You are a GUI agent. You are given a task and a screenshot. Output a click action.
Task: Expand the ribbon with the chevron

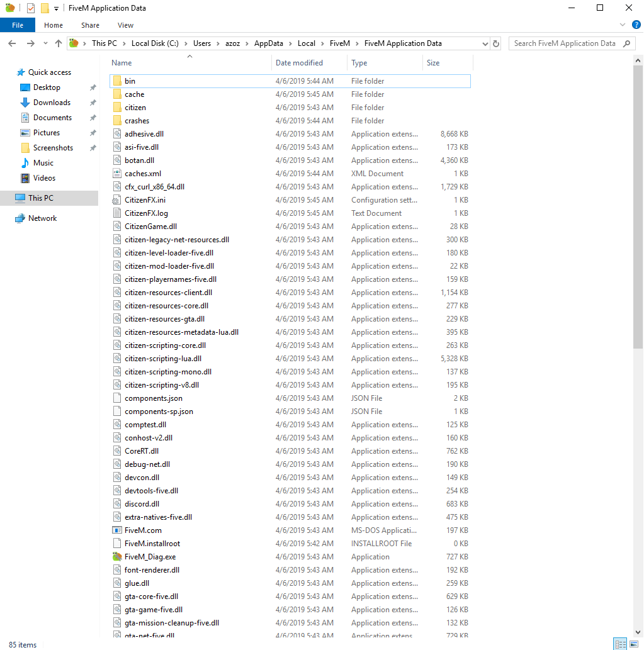(623, 25)
